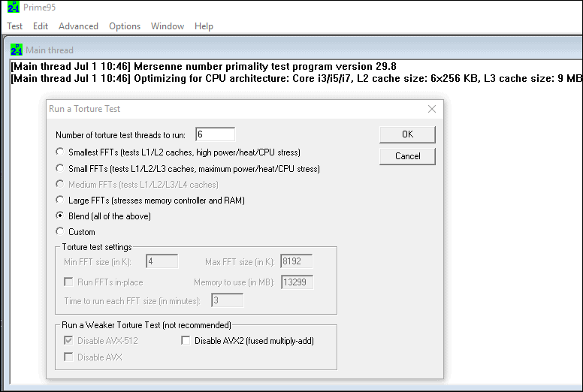Click the torture test threads number field
The width and height of the screenshot is (583, 392).
216,134
